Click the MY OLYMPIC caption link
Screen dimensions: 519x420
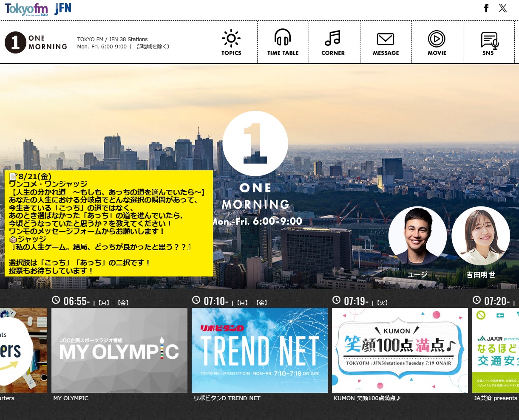click(x=71, y=398)
